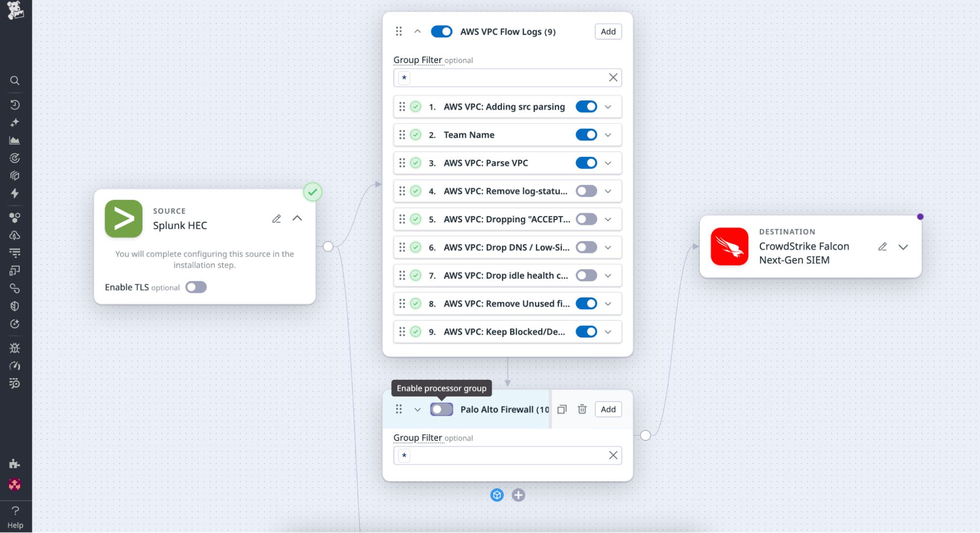Duplicate the Palo Alto Firewall group

coord(562,409)
